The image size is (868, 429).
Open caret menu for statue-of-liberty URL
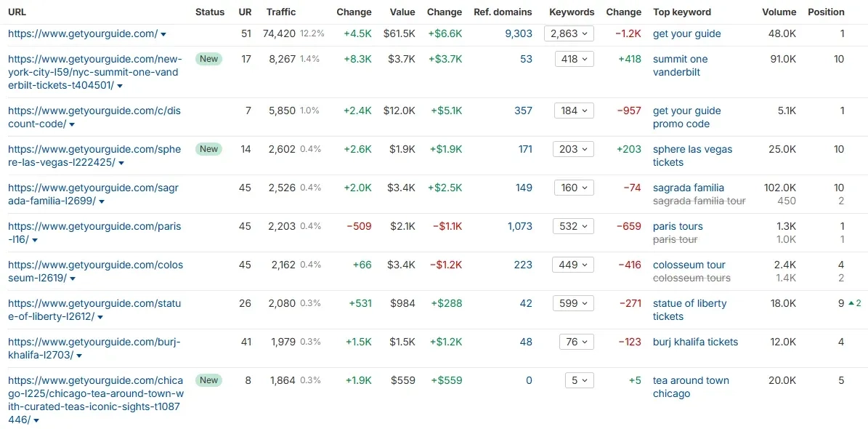100,317
